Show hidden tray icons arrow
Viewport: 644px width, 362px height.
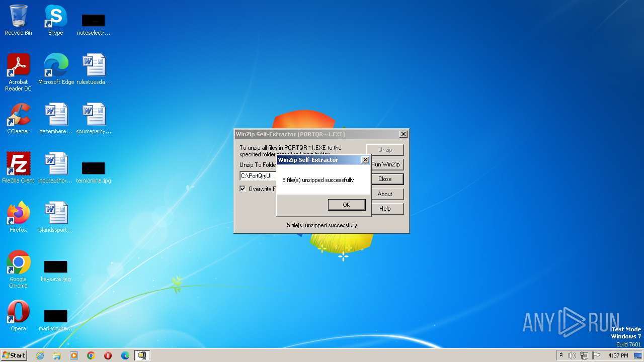point(561,355)
